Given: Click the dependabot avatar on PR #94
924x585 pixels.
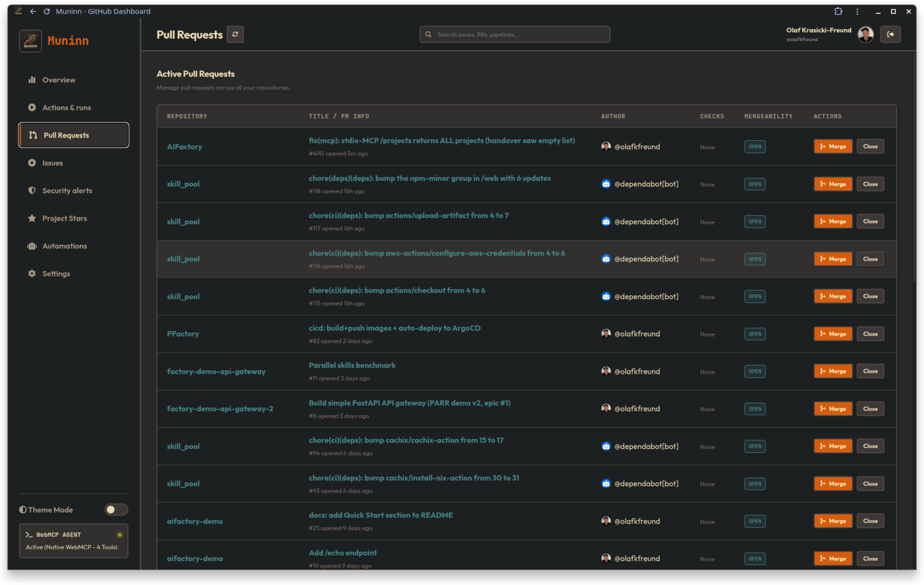Looking at the screenshot, I should [x=606, y=446].
